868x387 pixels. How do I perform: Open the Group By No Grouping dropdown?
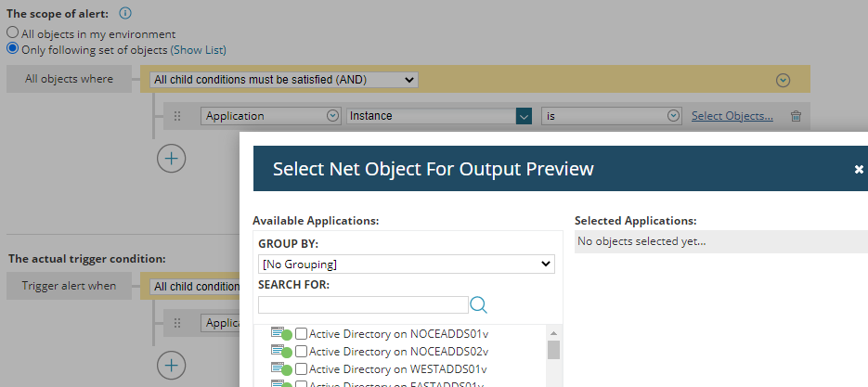tap(407, 264)
